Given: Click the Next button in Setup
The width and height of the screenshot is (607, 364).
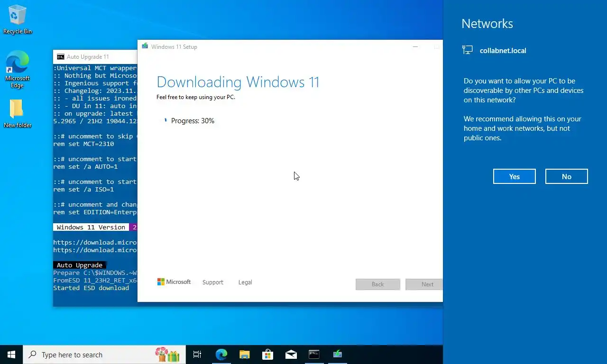Looking at the screenshot, I should (424, 284).
